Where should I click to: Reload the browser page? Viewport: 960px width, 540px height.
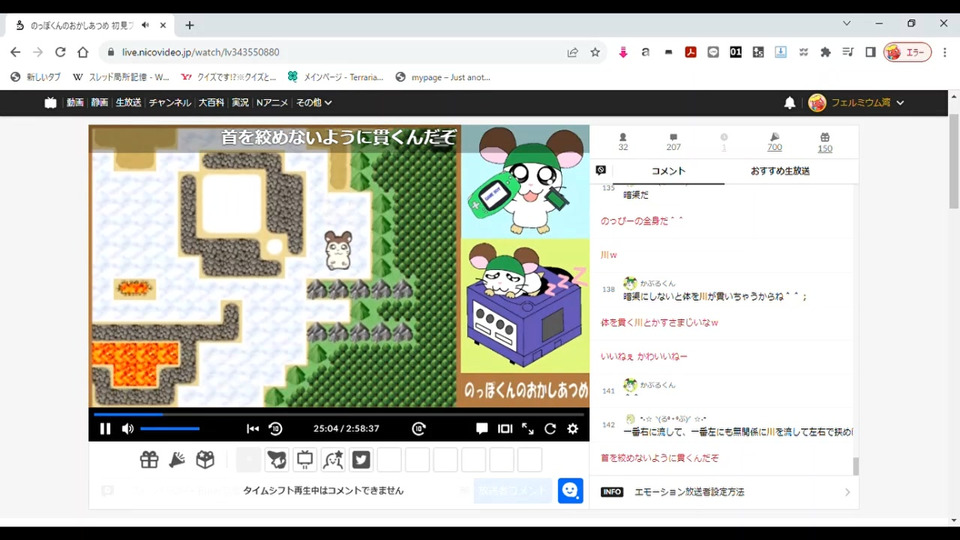pyautogui.click(x=60, y=53)
